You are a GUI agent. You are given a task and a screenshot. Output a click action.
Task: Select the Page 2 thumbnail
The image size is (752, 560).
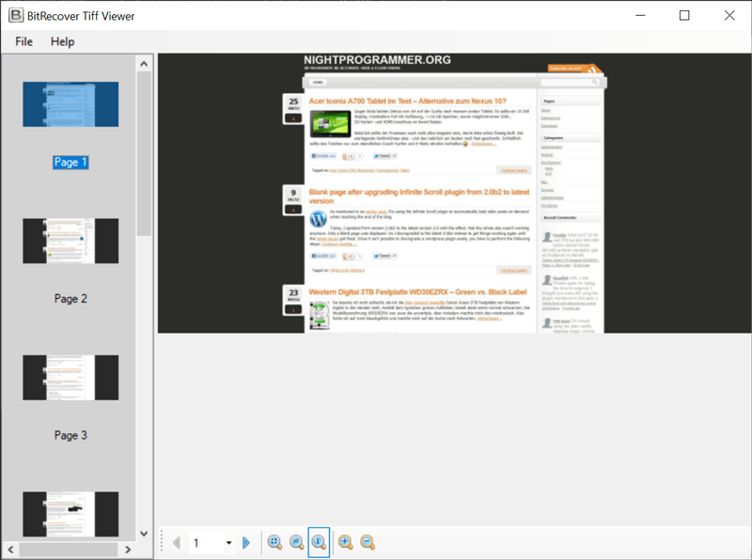[70, 241]
